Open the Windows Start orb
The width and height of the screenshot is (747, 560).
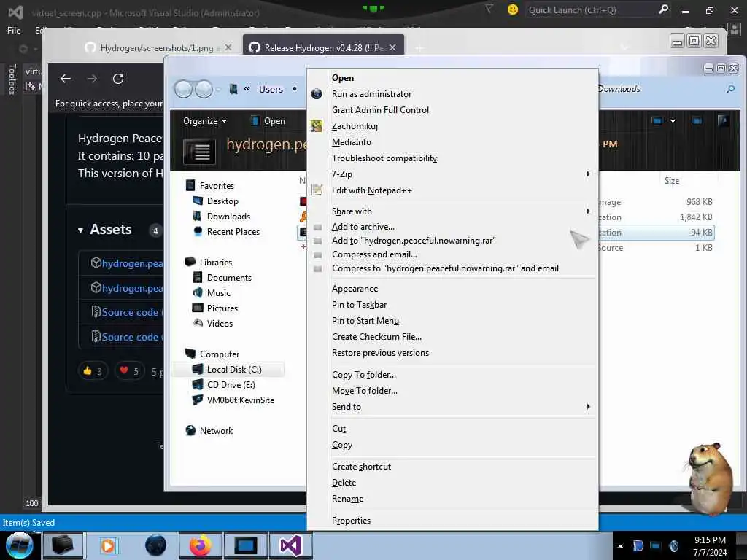19,545
